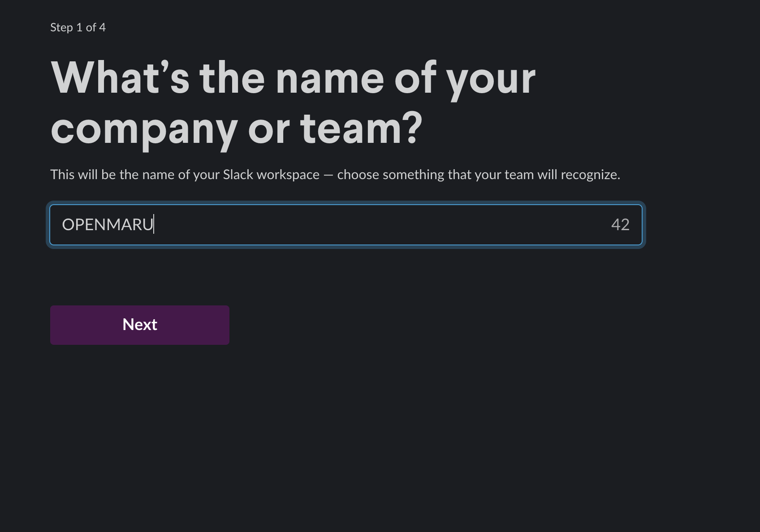
Task: Click the word "Slack" in the description
Action: (x=238, y=175)
